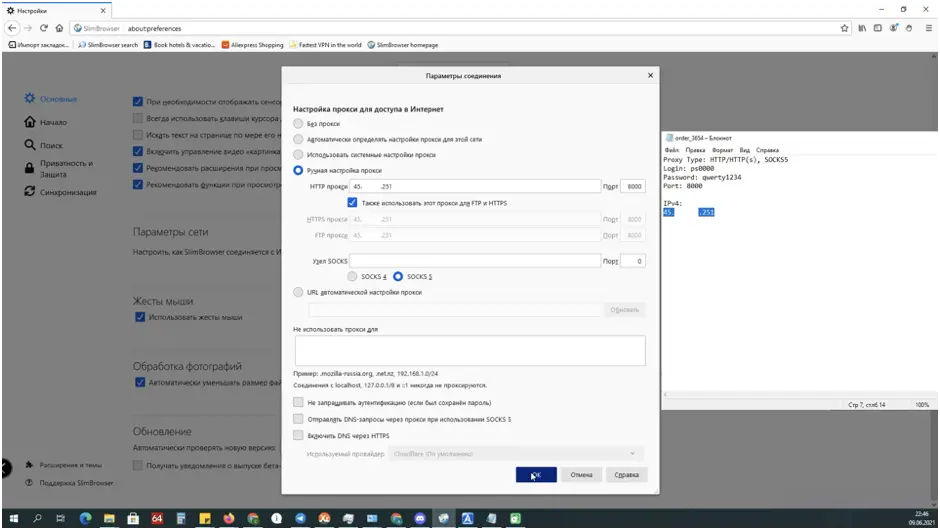Uncheck Также использовать этот прокси для FTP и HTTPS
This screenshot has height=530, width=940.
[352, 203]
